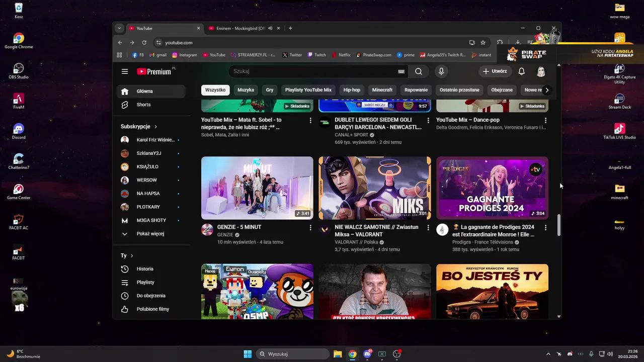Image resolution: width=644 pixels, height=362 pixels.
Task: Expand the Ty section arrow
Action: tap(132, 256)
